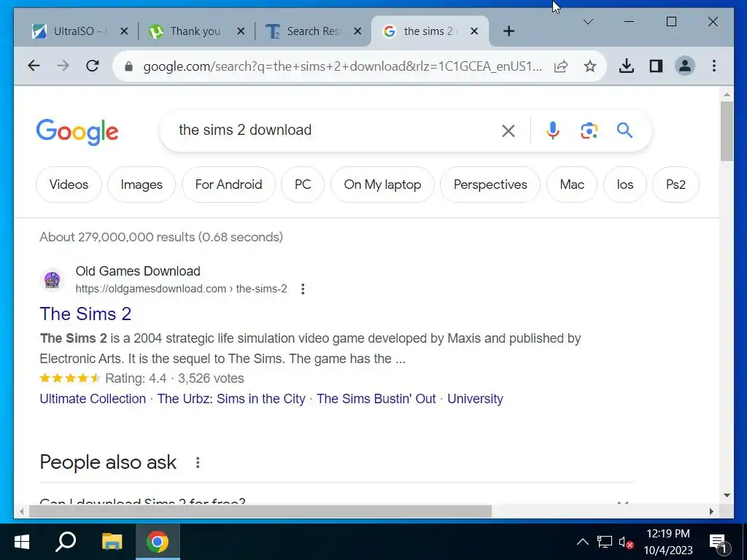Image resolution: width=747 pixels, height=560 pixels.
Task: Open The Urbz: Sims in the City link
Action: [x=231, y=399]
